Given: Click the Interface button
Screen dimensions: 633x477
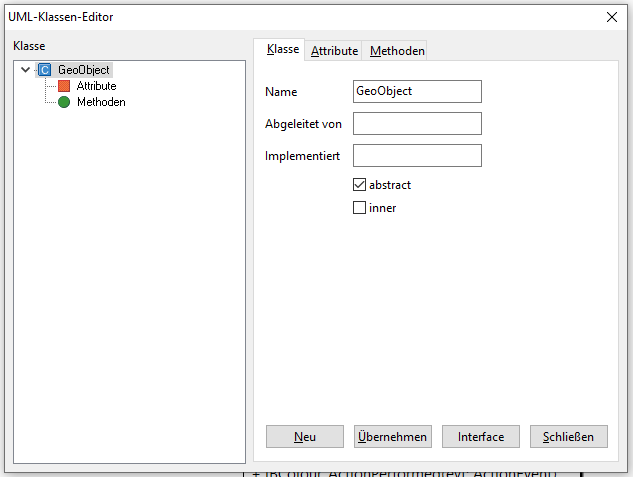Looking at the screenshot, I should 480,437.
